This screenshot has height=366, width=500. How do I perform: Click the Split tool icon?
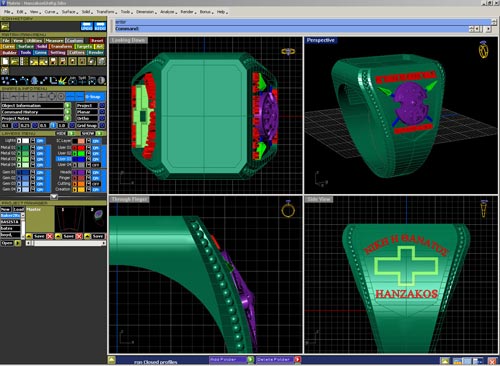[82, 80]
